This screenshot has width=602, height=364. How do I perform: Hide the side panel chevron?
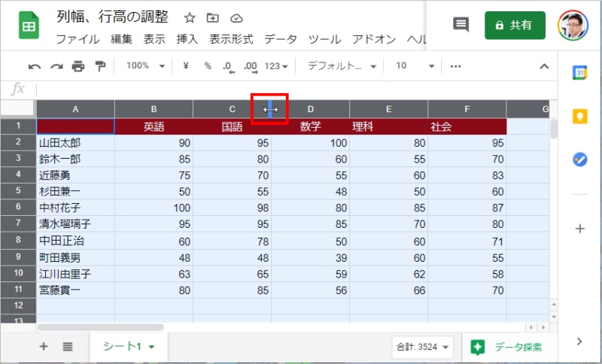click(579, 341)
